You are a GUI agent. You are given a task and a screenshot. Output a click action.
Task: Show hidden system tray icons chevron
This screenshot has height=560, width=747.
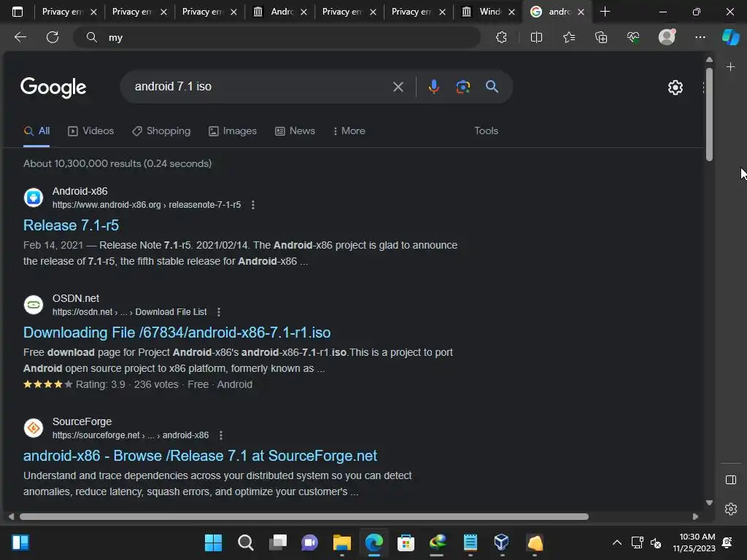tap(617, 542)
